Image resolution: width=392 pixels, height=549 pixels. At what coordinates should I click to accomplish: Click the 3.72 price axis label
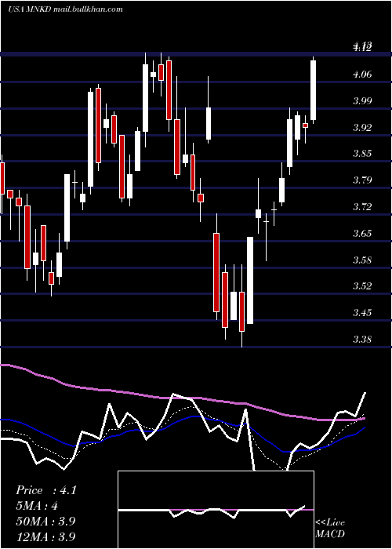pos(362,206)
